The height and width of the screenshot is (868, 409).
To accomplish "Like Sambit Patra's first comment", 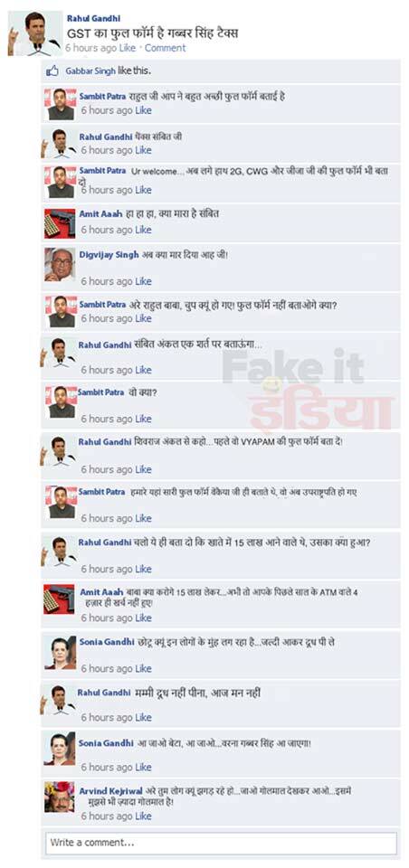I will pos(143,110).
